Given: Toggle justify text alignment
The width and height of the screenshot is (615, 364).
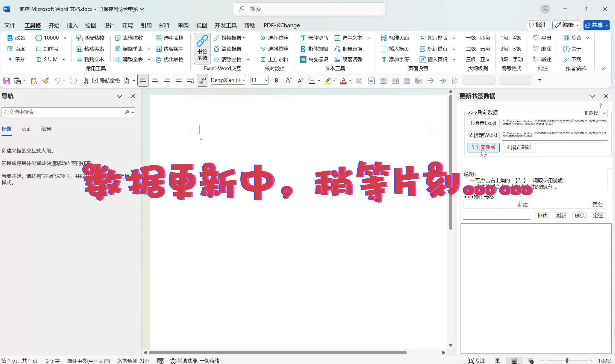Looking at the screenshot, I should coord(179,81).
